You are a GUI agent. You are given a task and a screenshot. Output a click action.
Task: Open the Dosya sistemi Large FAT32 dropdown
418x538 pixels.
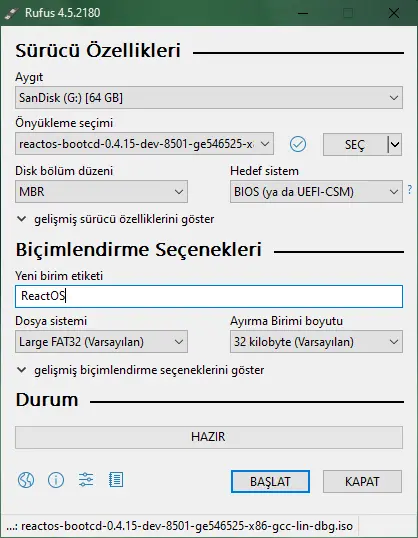pyautogui.click(x=101, y=342)
